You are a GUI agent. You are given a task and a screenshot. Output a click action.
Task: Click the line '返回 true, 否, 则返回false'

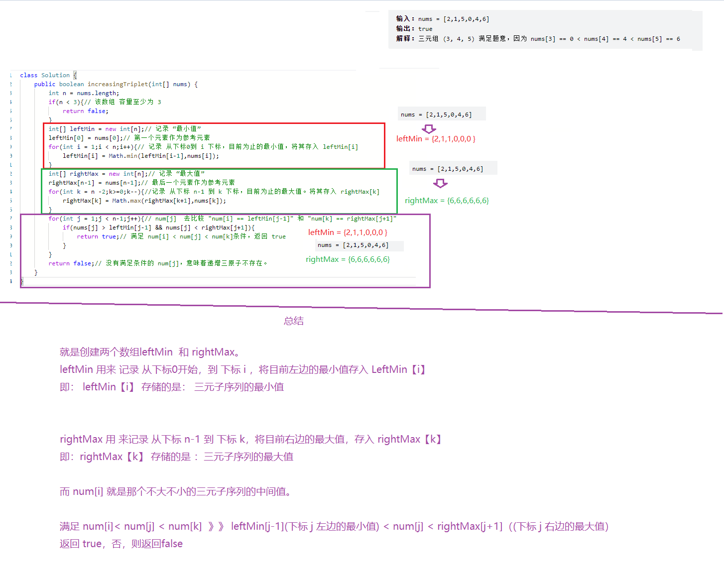(x=121, y=544)
